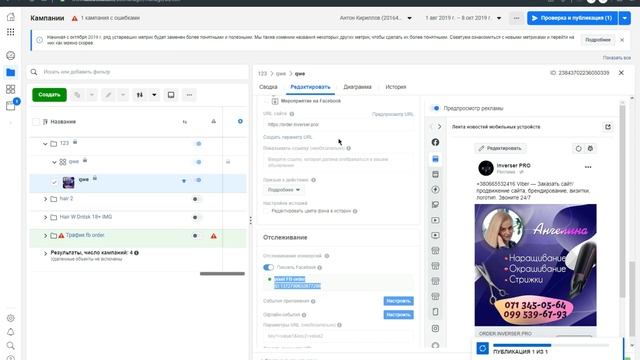Click the Подробнее button in info banner
The width and height of the screenshot is (640, 360).
pos(598,40)
